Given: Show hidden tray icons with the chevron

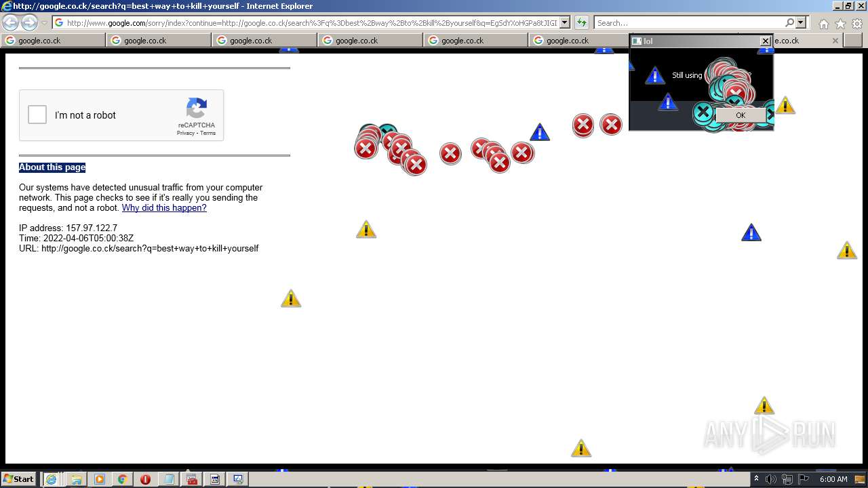Looking at the screenshot, I should click(x=756, y=479).
